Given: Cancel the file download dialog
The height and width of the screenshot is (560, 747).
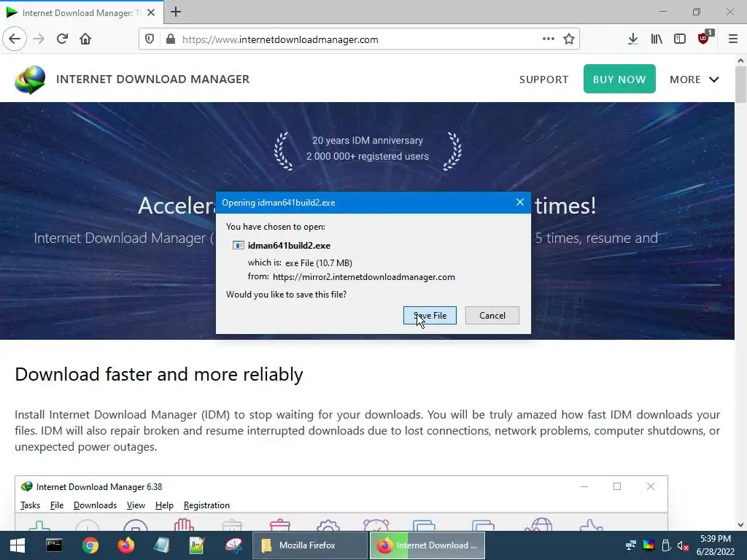Looking at the screenshot, I should point(492,315).
